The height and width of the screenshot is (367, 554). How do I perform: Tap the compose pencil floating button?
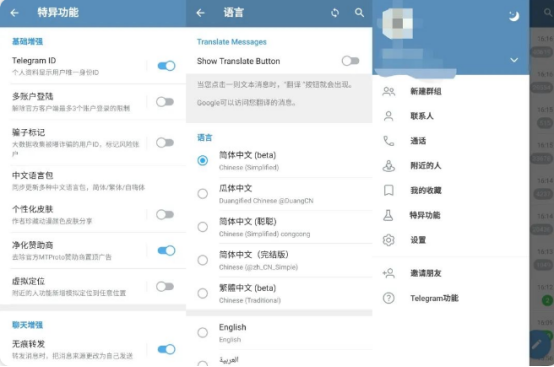(539, 344)
